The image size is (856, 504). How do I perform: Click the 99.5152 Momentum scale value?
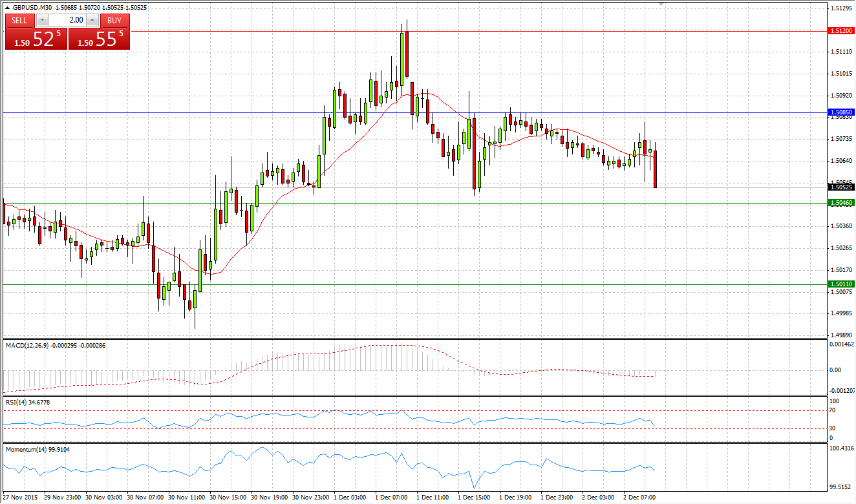click(x=840, y=488)
